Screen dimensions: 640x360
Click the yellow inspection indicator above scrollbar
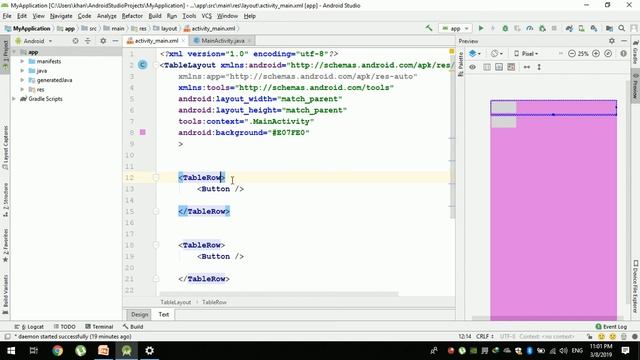point(451,51)
